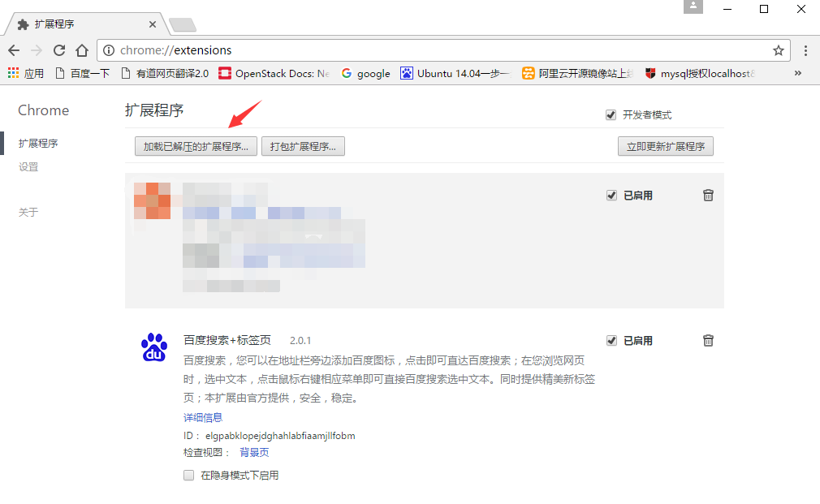Open the 应用 apps shortcut

pyautogui.click(x=26, y=73)
